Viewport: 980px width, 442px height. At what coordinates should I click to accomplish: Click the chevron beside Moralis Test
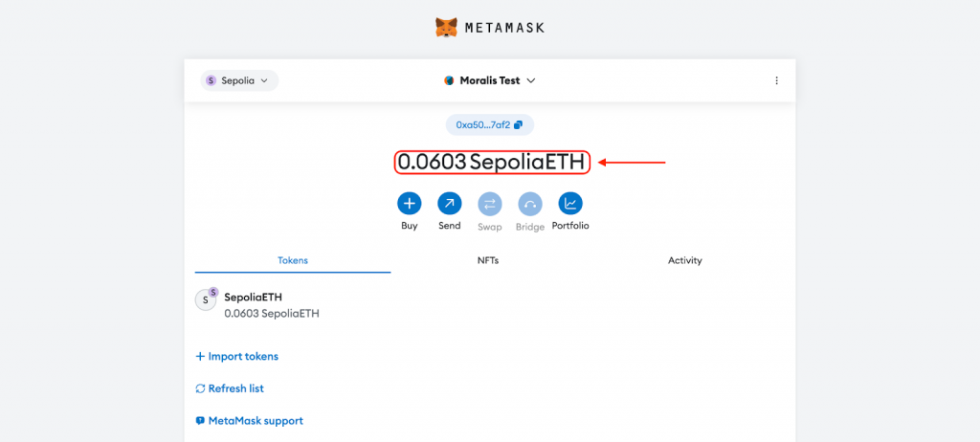click(x=531, y=80)
